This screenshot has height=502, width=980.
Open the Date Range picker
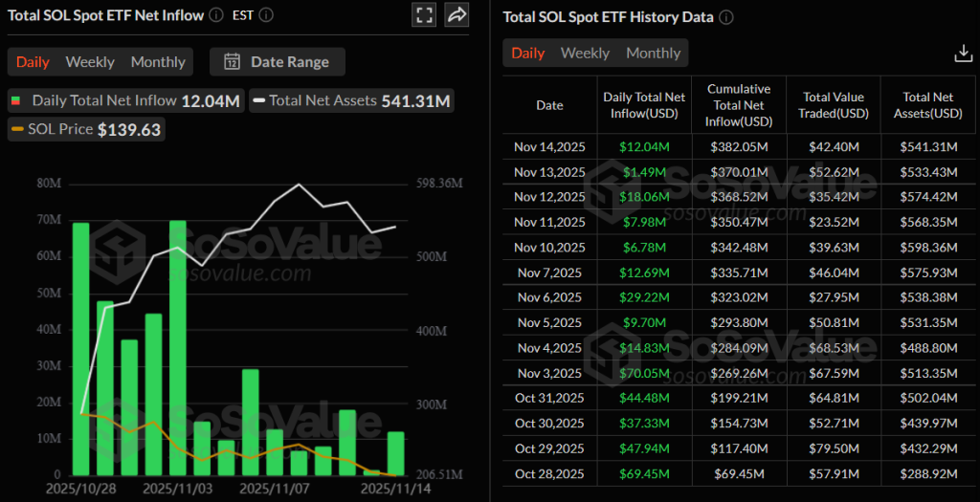[x=278, y=62]
